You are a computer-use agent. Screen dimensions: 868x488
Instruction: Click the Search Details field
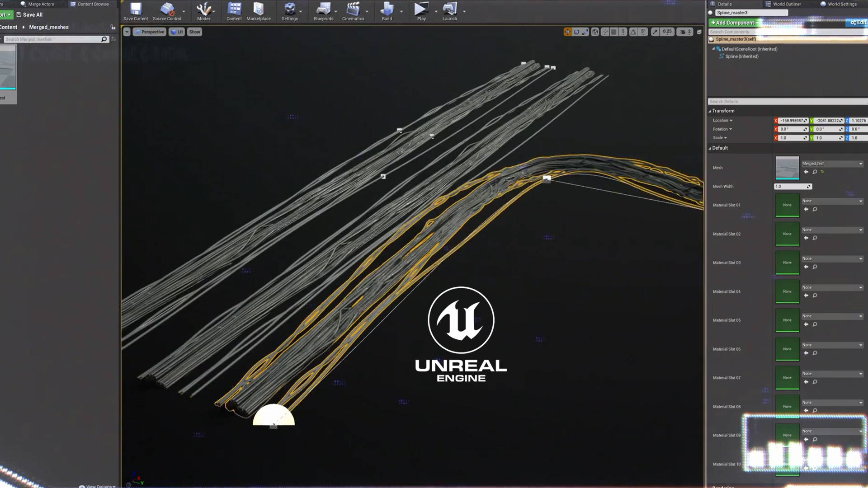[x=788, y=102]
